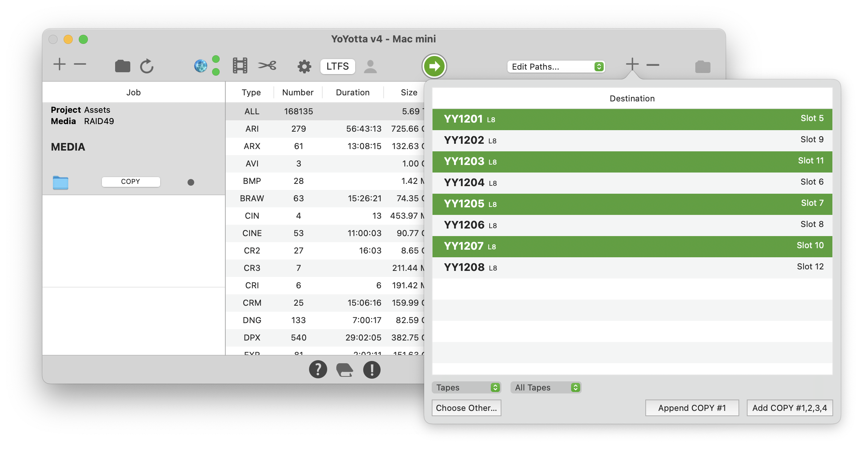
Task: Click the MEDIA job title
Action: (x=68, y=147)
